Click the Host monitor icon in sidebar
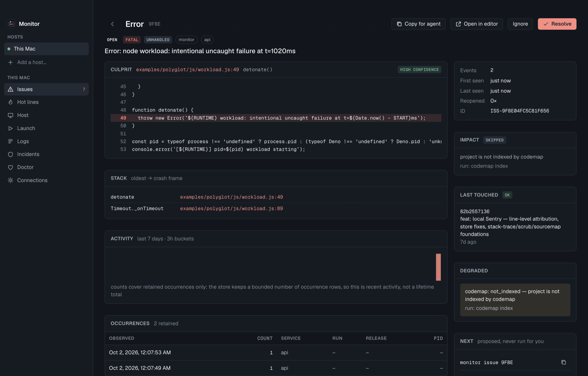Image resolution: width=588 pixels, height=376 pixels. coord(11,115)
